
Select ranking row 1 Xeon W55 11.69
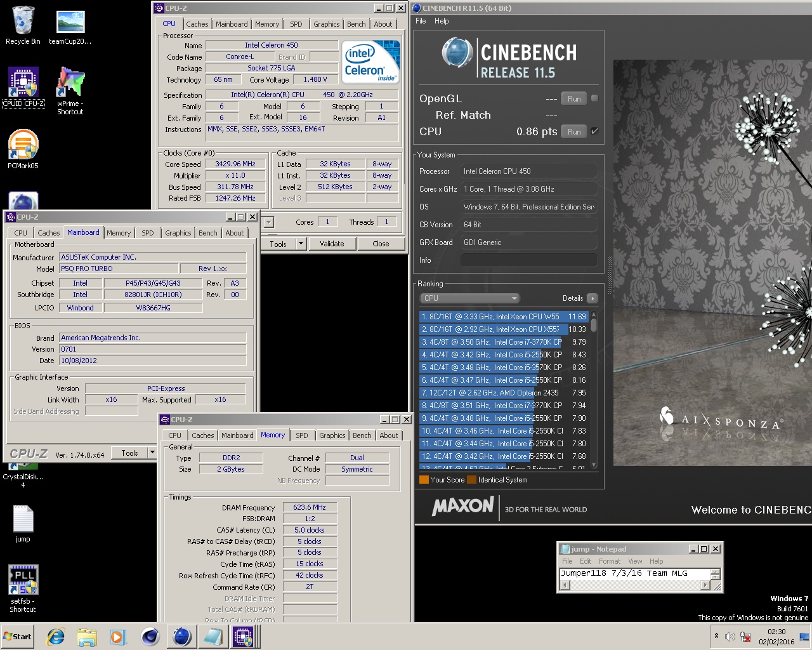tap(504, 316)
